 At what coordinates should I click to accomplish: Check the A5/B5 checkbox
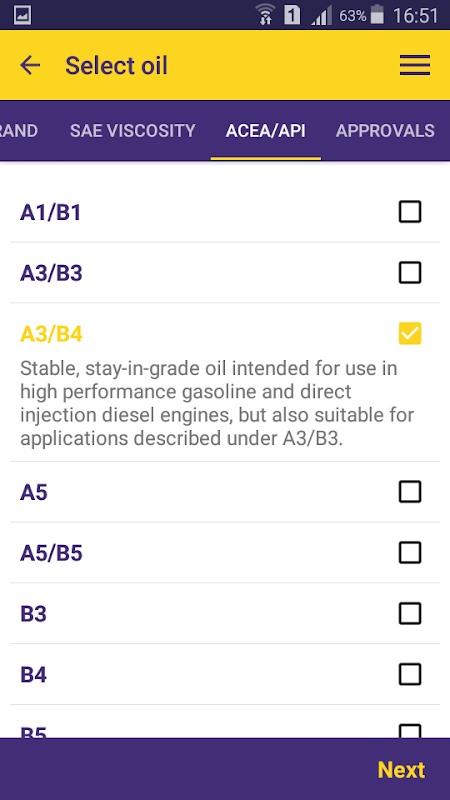pyautogui.click(x=410, y=553)
